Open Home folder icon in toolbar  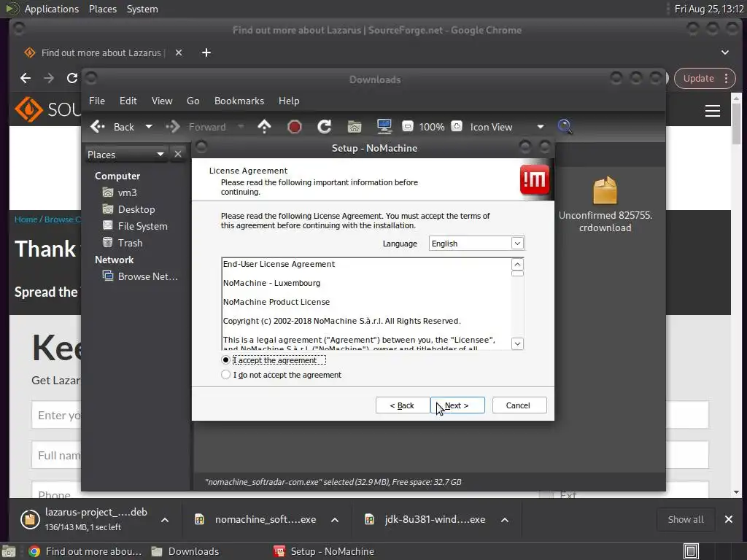[355, 127]
